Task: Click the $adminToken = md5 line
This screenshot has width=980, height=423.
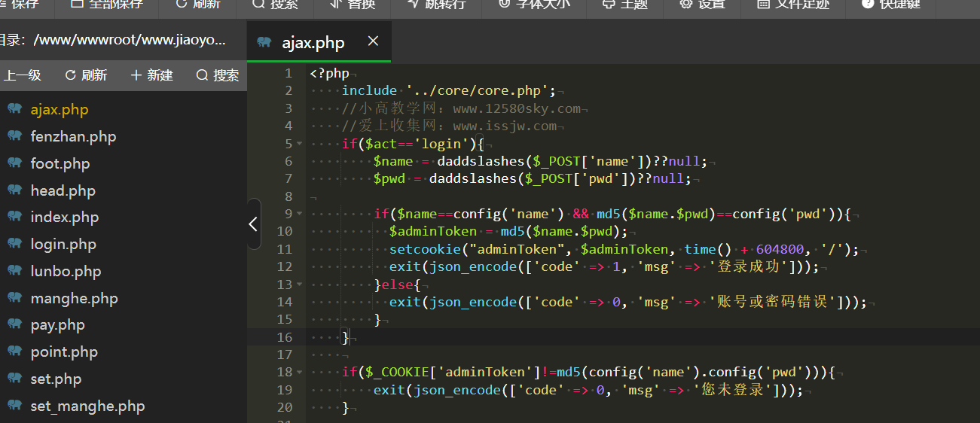Action: coord(508,231)
